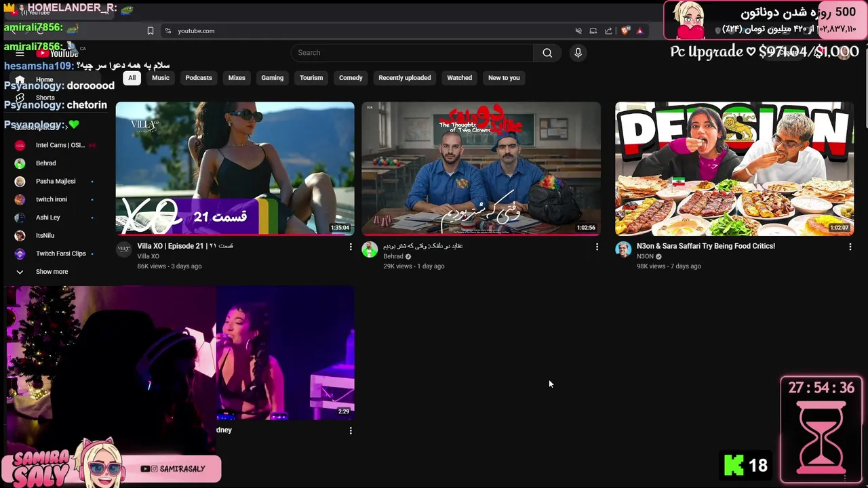Bookmark this page in the address bar
The image size is (868, 488).
click(x=151, y=30)
